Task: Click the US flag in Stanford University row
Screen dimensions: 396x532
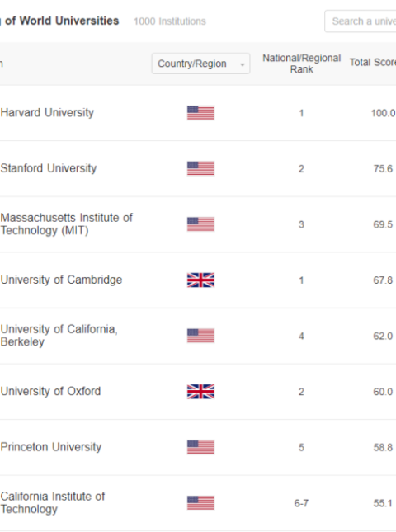Action: [200, 168]
